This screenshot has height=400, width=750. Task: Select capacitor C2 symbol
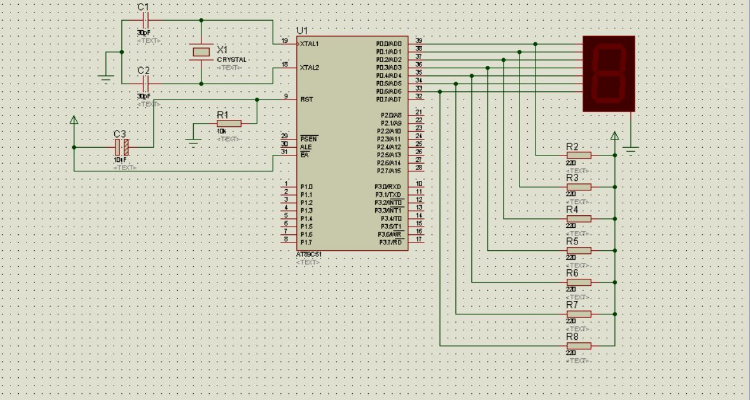(x=143, y=84)
